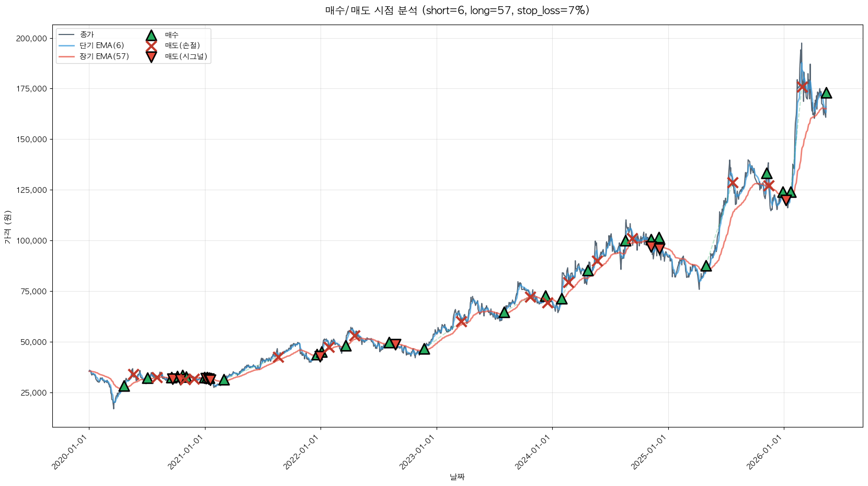Click the 단기 EMA(6) legend label
This screenshot has height=486, width=868.
click(102, 46)
